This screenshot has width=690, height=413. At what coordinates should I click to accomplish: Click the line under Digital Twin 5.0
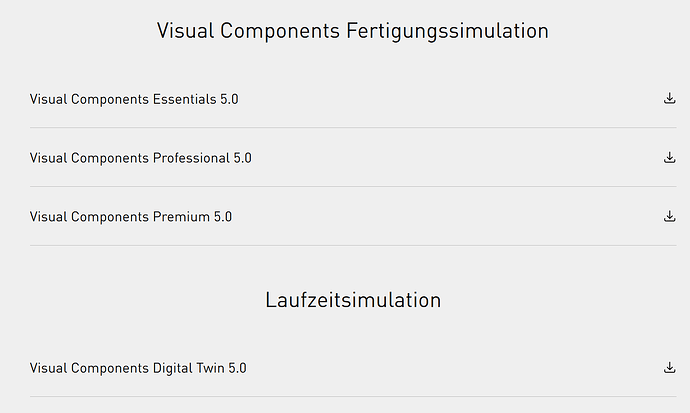352,397
